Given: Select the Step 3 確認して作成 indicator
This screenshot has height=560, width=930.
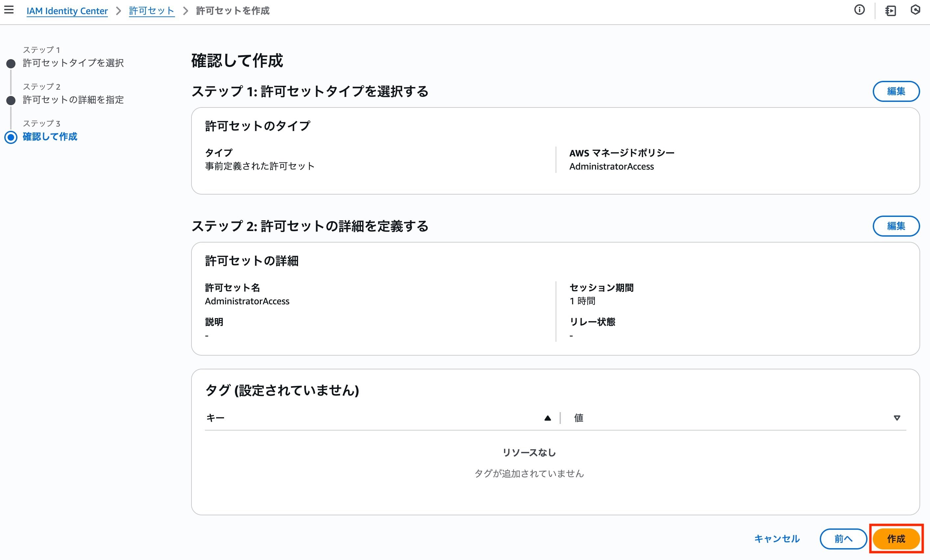Looking at the screenshot, I should tap(11, 137).
